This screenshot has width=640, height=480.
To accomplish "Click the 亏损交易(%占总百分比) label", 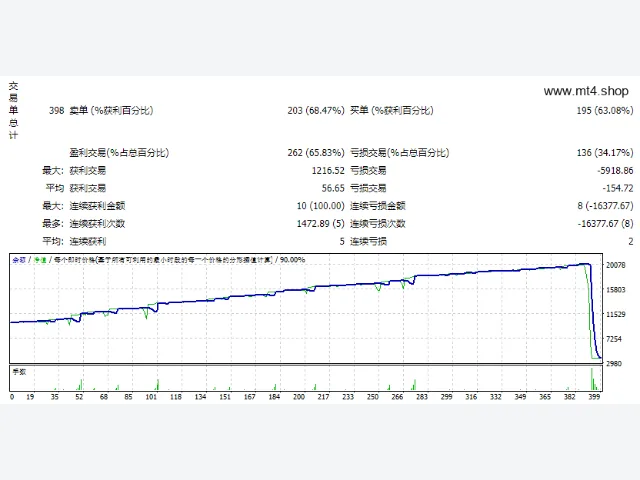I will point(400,153).
